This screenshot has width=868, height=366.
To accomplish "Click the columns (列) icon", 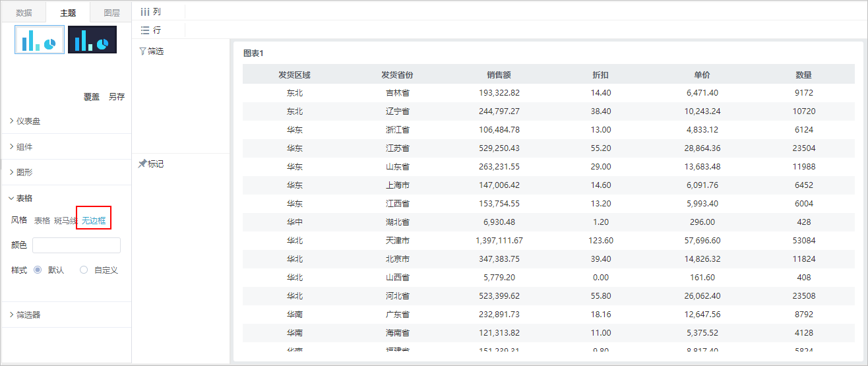I will (145, 12).
